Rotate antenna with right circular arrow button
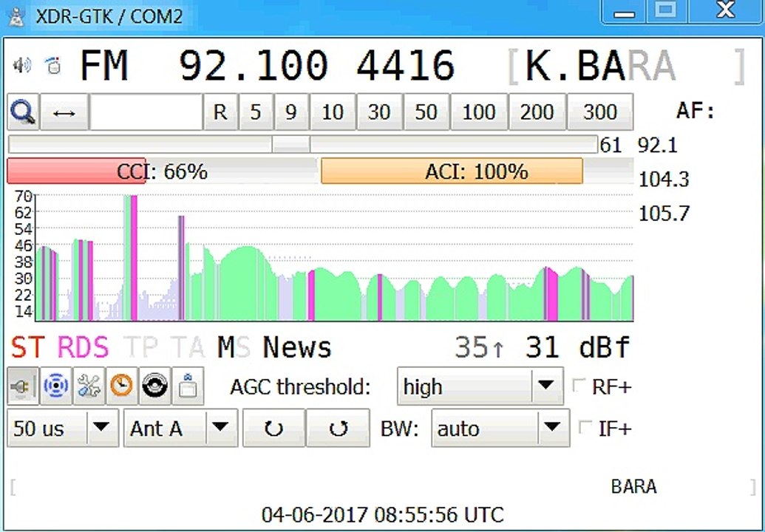This screenshot has width=765, height=532. click(338, 429)
